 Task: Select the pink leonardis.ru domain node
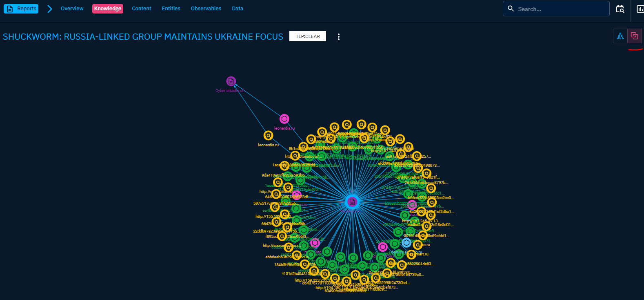(x=284, y=119)
